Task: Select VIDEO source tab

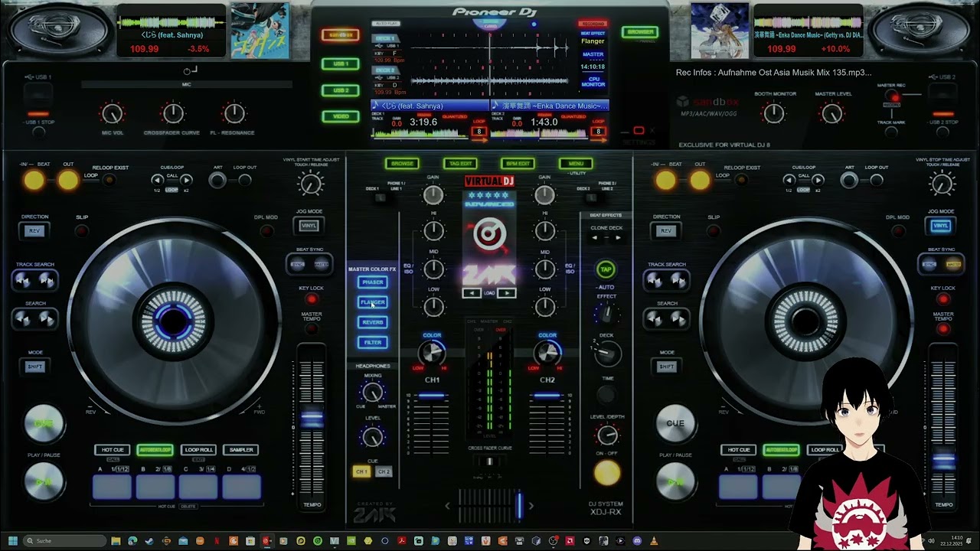Action: [x=340, y=116]
